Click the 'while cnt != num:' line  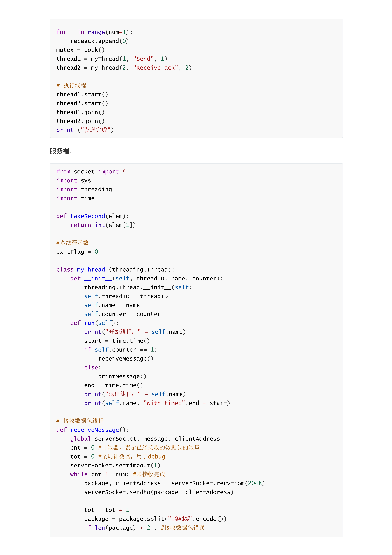pyautogui.click(x=118, y=475)
